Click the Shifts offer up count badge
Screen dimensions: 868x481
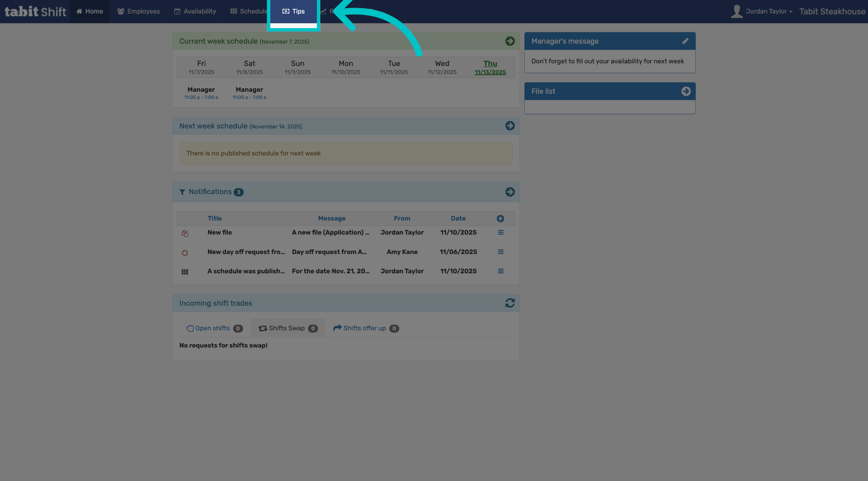pos(394,329)
